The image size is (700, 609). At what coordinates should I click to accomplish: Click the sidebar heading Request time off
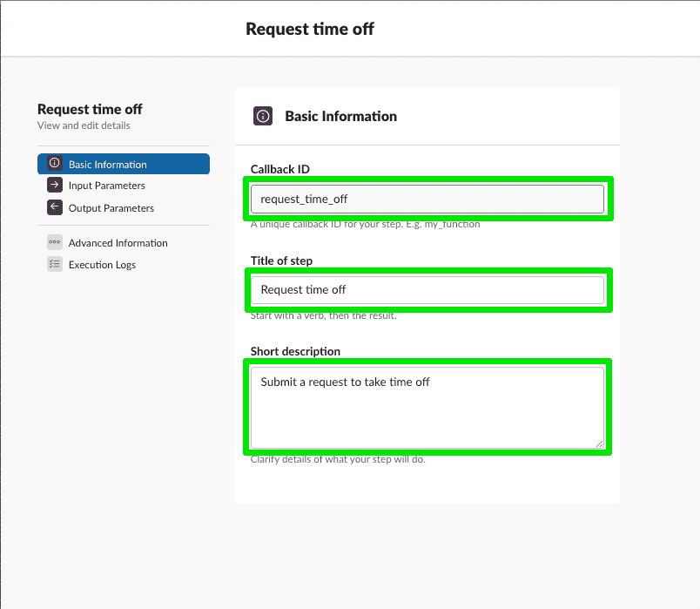click(90, 109)
